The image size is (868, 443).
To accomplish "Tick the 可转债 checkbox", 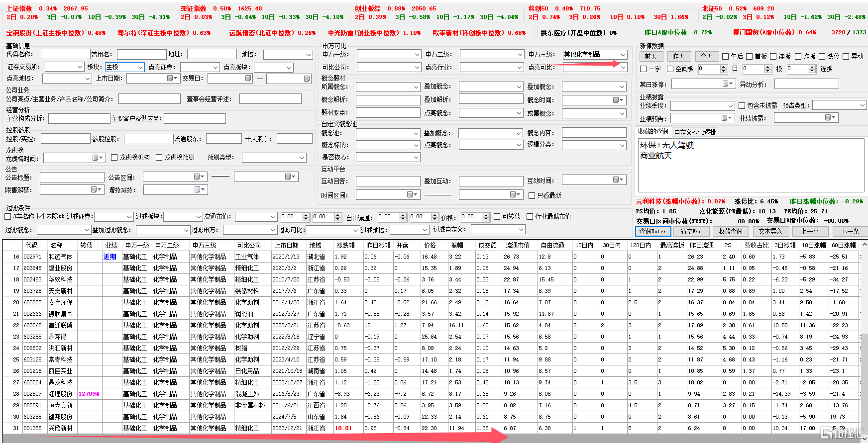I will pos(497,216).
